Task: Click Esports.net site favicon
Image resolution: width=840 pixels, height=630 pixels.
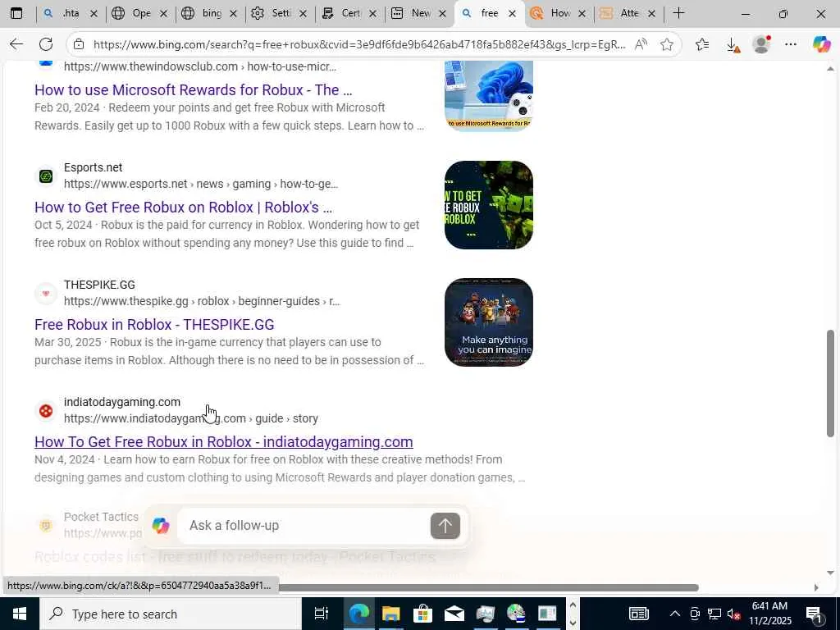Action: 46,176
